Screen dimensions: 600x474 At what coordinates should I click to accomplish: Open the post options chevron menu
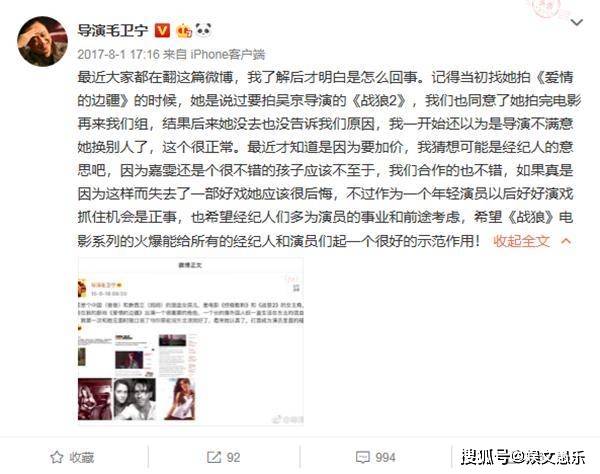coord(577,23)
